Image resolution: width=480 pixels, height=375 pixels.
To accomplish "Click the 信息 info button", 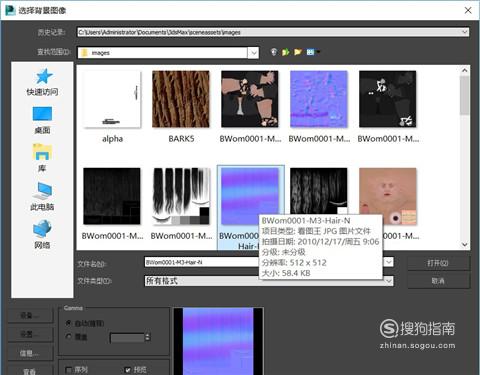I will [x=30, y=353].
